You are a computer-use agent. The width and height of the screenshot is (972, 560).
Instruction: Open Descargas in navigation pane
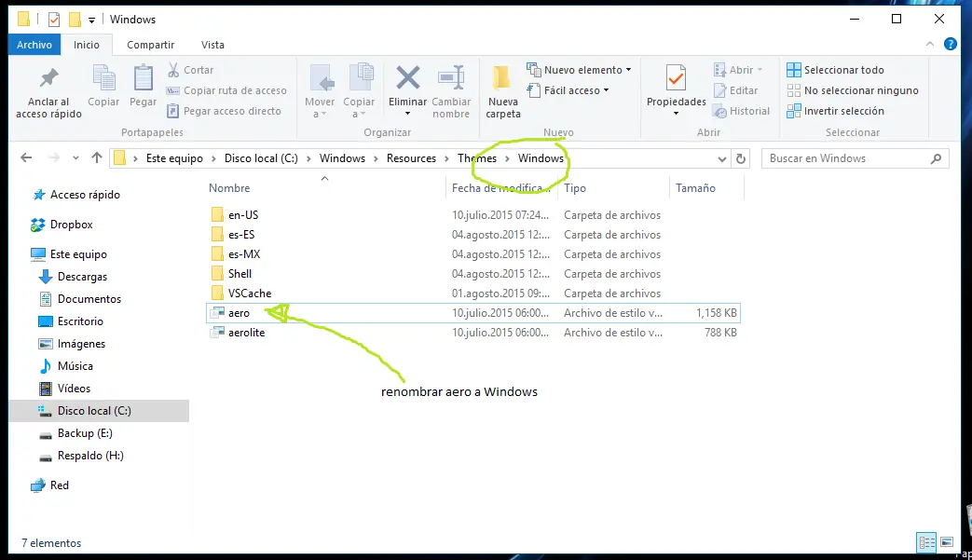tap(73, 277)
